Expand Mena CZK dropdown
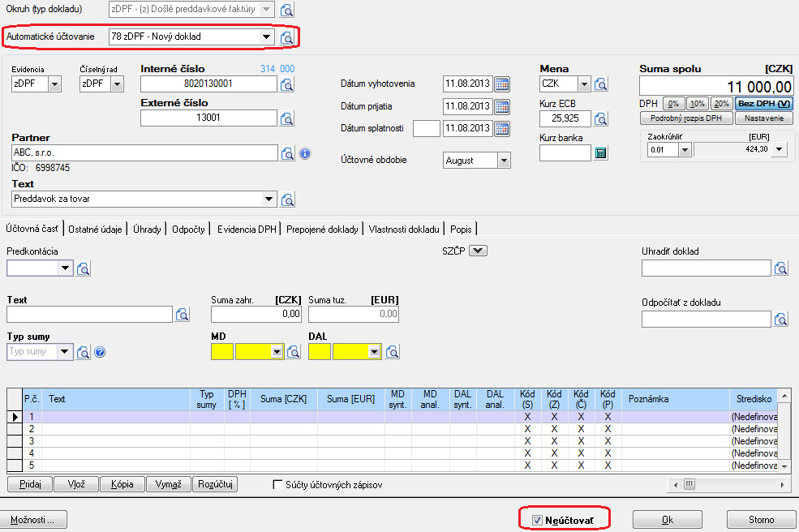Screen dimensions: 799x532 [584, 84]
